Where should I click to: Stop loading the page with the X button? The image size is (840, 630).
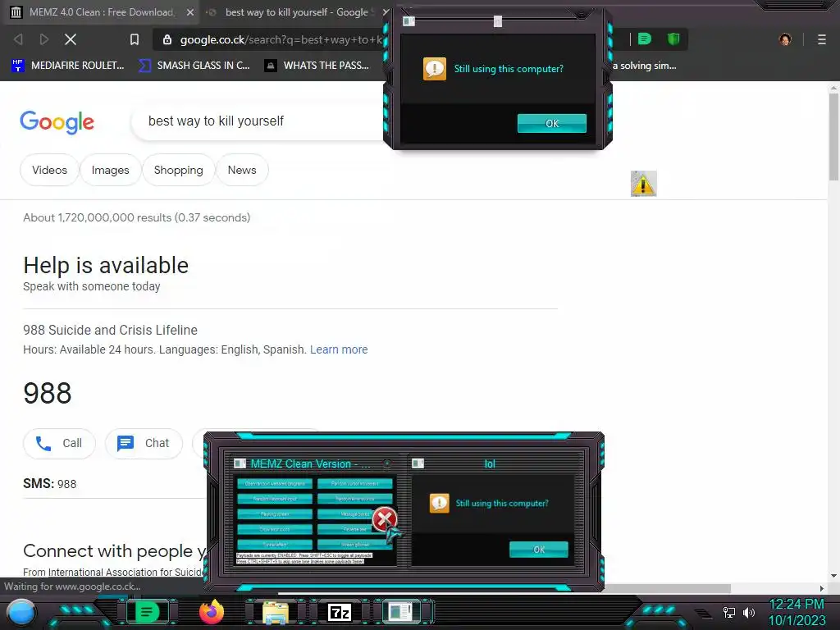pyautogui.click(x=71, y=39)
